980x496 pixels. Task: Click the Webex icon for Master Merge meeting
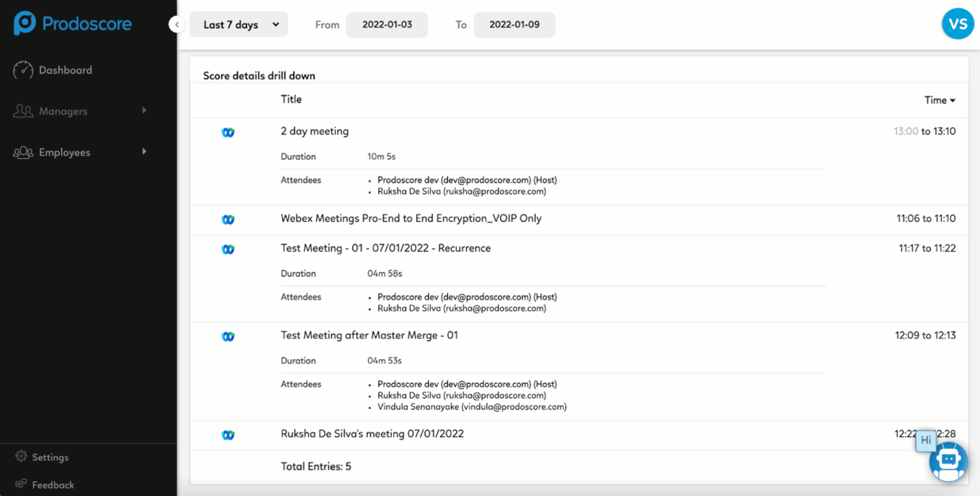click(228, 337)
